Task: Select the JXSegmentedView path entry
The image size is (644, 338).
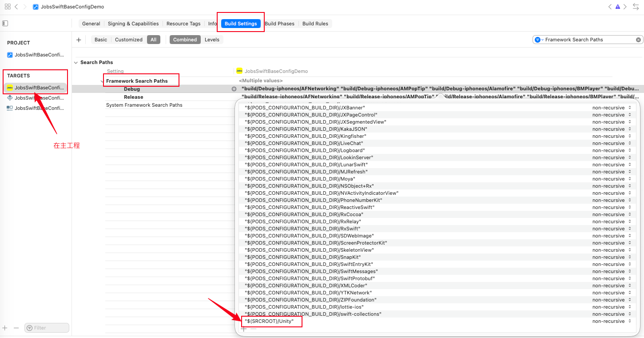Action: click(315, 122)
